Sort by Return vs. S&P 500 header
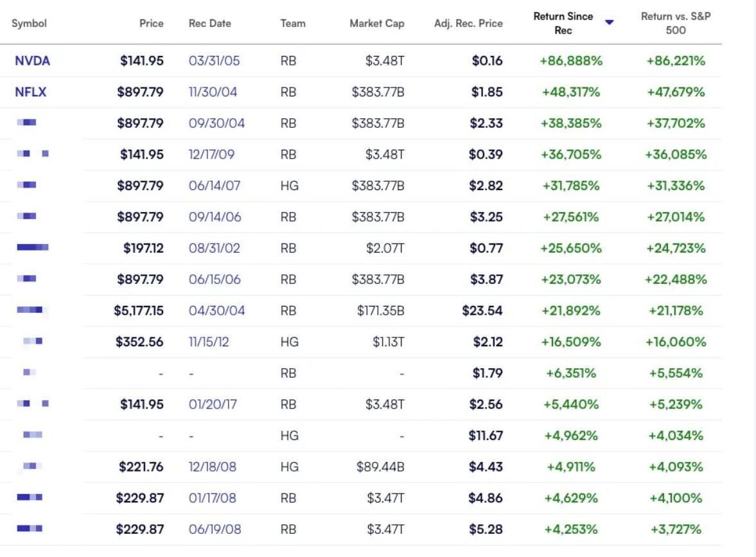The height and width of the screenshot is (557, 756). point(676,23)
